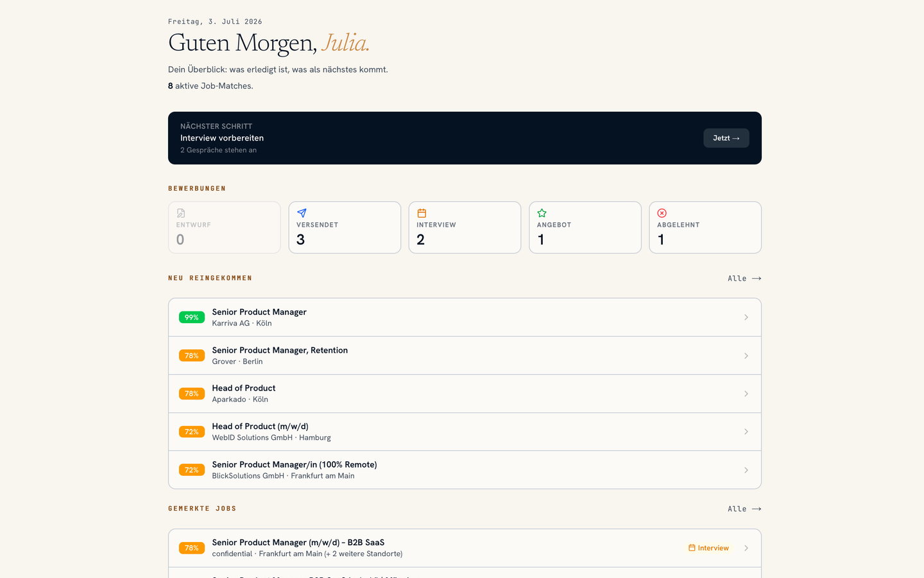Click the orange Interview status tag on B2B SaaS job
Screen dimensions: 924x578
pos(708,548)
